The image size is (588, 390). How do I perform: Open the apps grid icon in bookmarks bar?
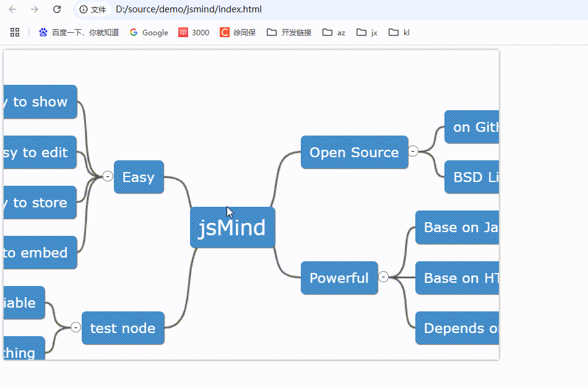coord(15,33)
